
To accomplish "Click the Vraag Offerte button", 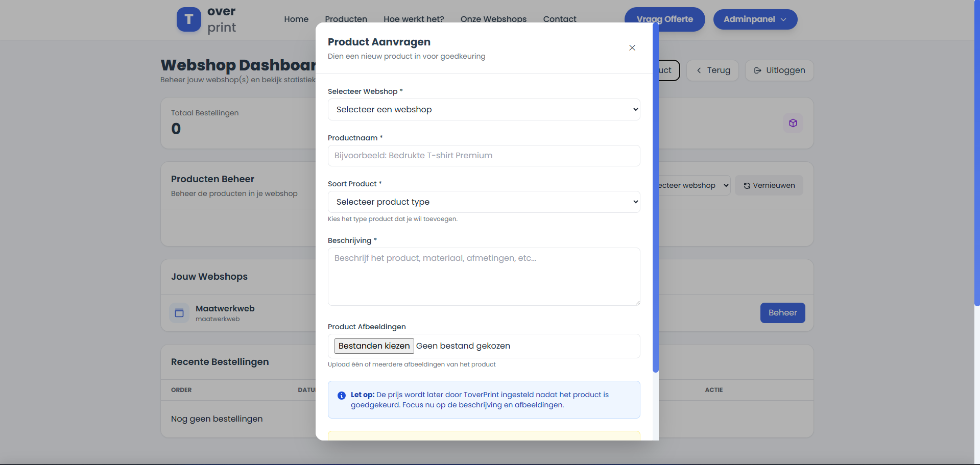I will pos(664,19).
